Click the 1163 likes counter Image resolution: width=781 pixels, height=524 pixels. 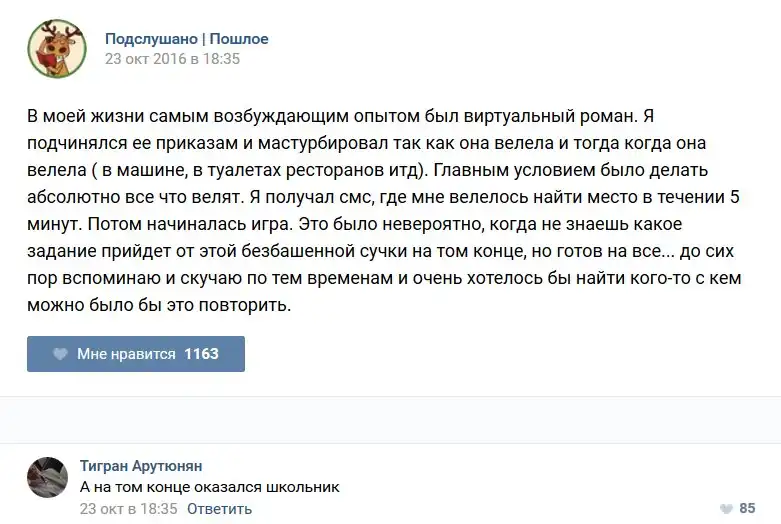click(201, 354)
